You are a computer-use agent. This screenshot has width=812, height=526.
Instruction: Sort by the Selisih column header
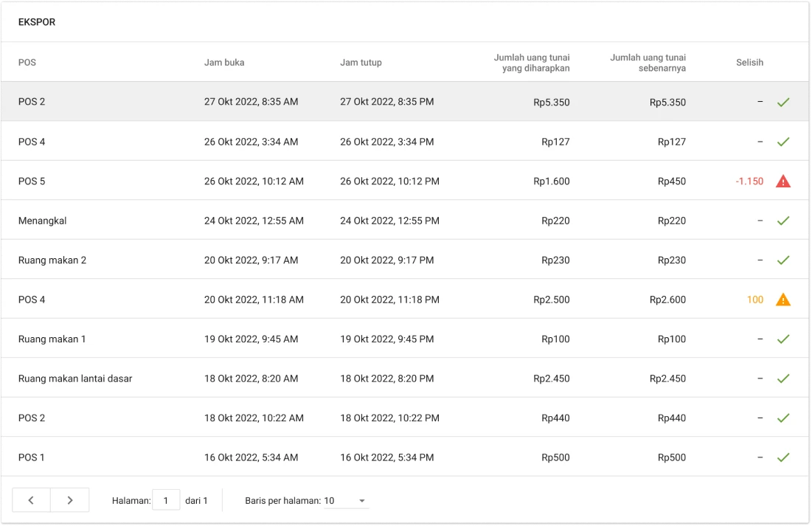coord(749,63)
